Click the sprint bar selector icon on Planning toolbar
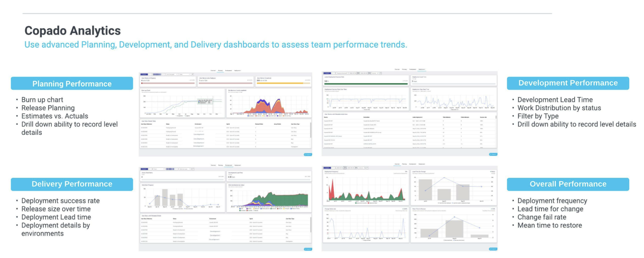This screenshot has width=644, height=258. pos(157,74)
